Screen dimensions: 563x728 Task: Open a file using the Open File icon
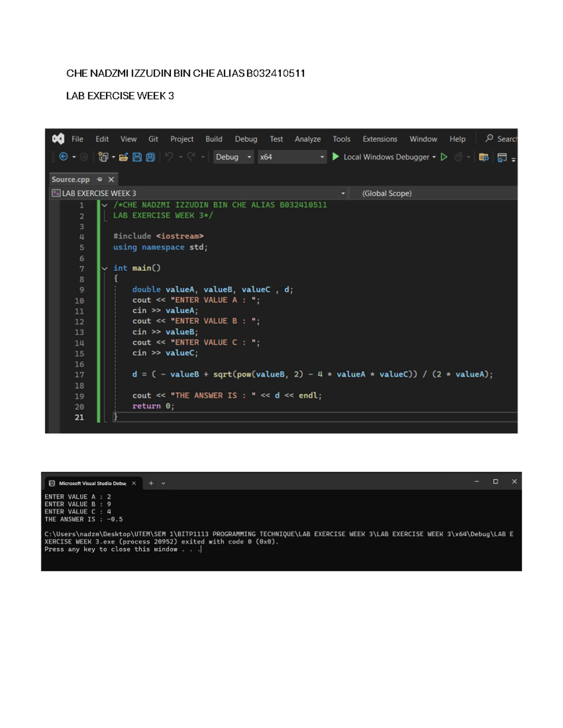(123, 157)
